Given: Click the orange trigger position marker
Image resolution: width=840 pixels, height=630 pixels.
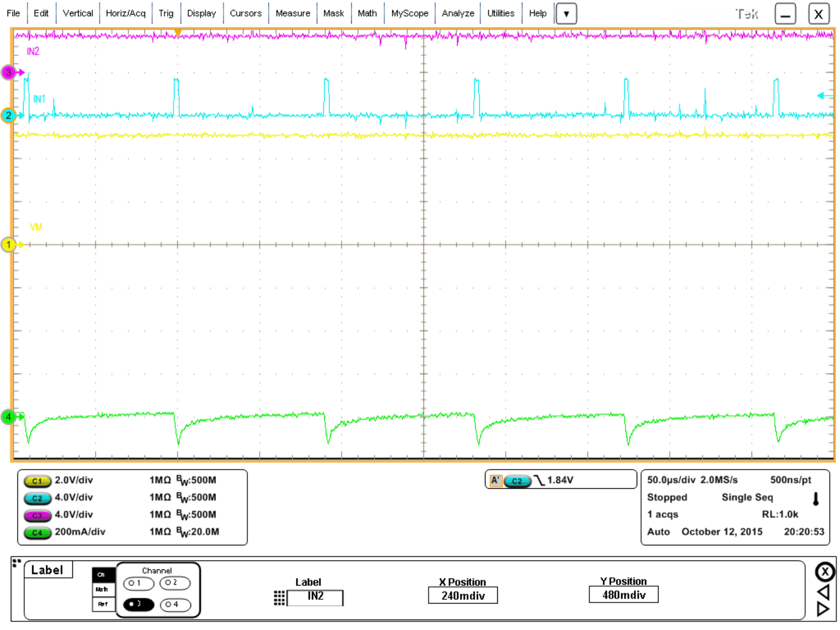Looking at the screenshot, I should (179, 32).
